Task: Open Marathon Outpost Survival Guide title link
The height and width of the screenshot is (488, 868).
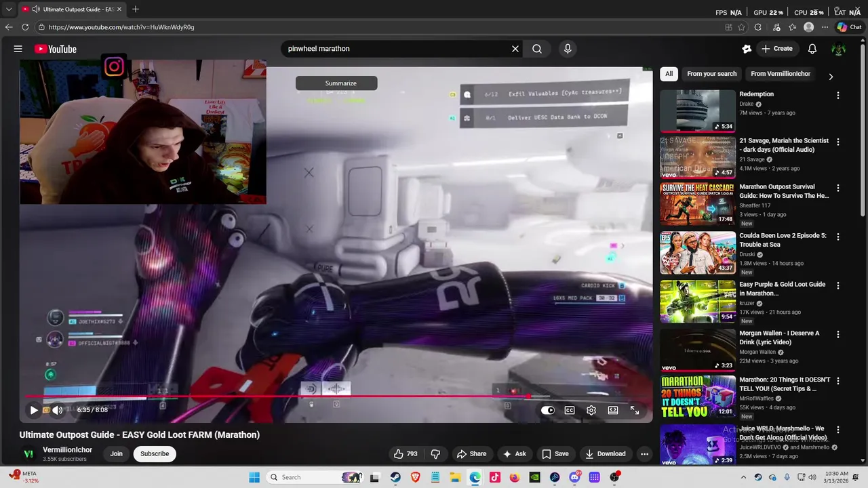Action: (784, 191)
